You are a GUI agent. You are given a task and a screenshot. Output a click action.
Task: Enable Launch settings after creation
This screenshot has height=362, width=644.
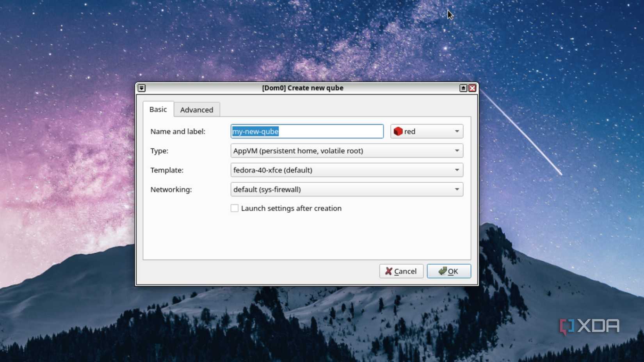click(x=234, y=208)
